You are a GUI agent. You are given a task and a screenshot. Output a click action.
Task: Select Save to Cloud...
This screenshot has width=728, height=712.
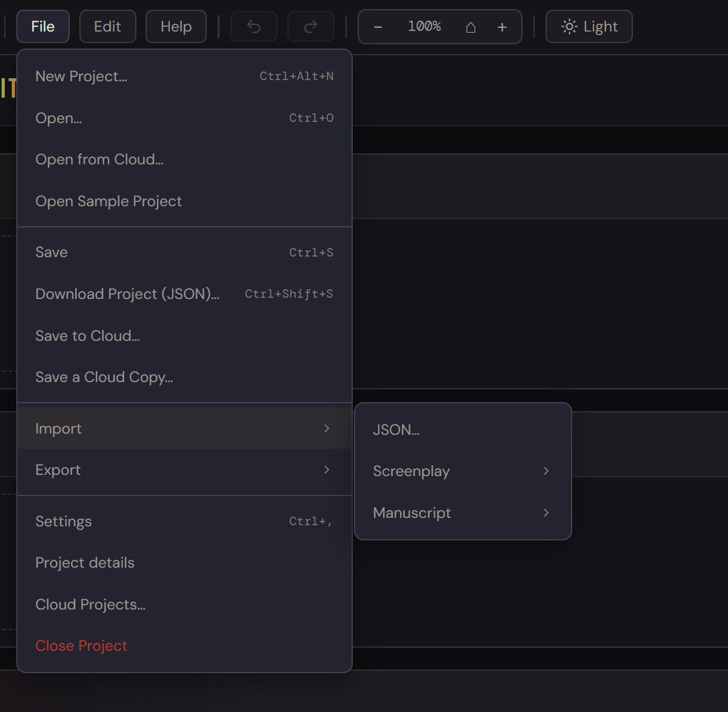(185, 336)
